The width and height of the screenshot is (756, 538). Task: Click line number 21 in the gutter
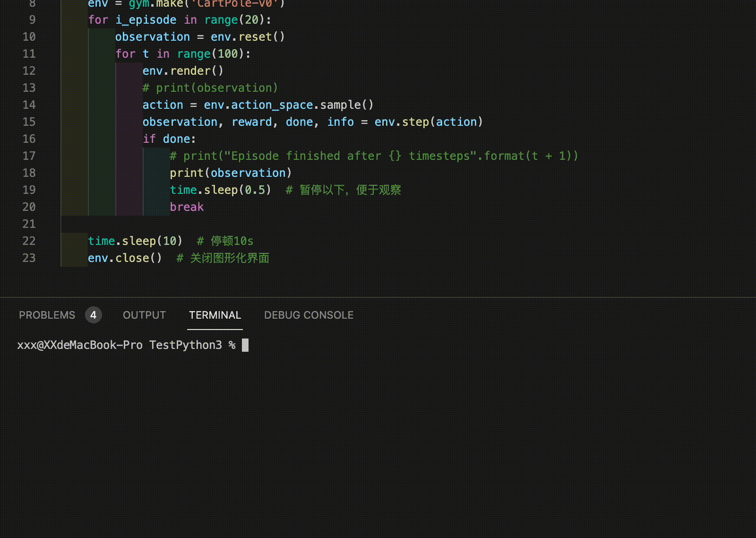pyautogui.click(x=29, y=224)
